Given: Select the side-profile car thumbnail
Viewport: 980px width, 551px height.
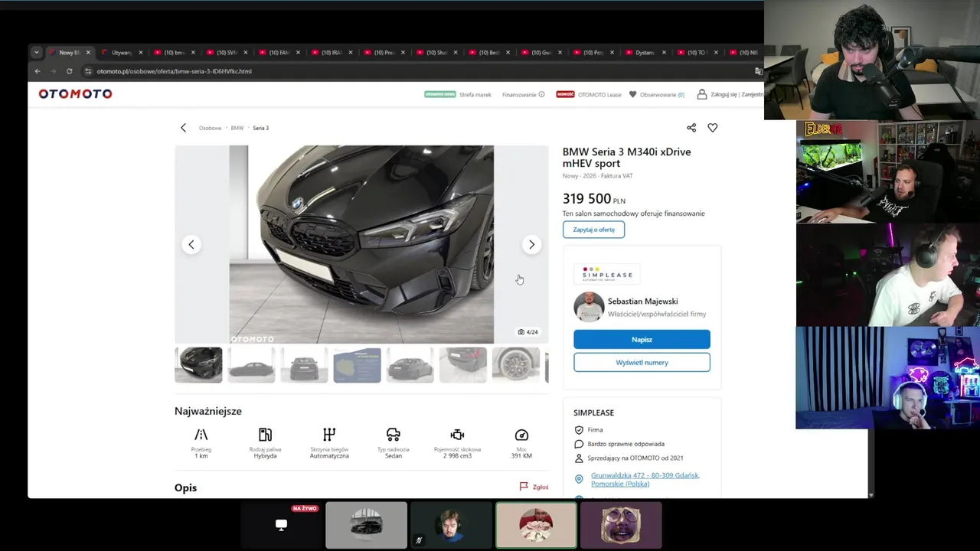Looking at the screenshot, I should (251, 365).
